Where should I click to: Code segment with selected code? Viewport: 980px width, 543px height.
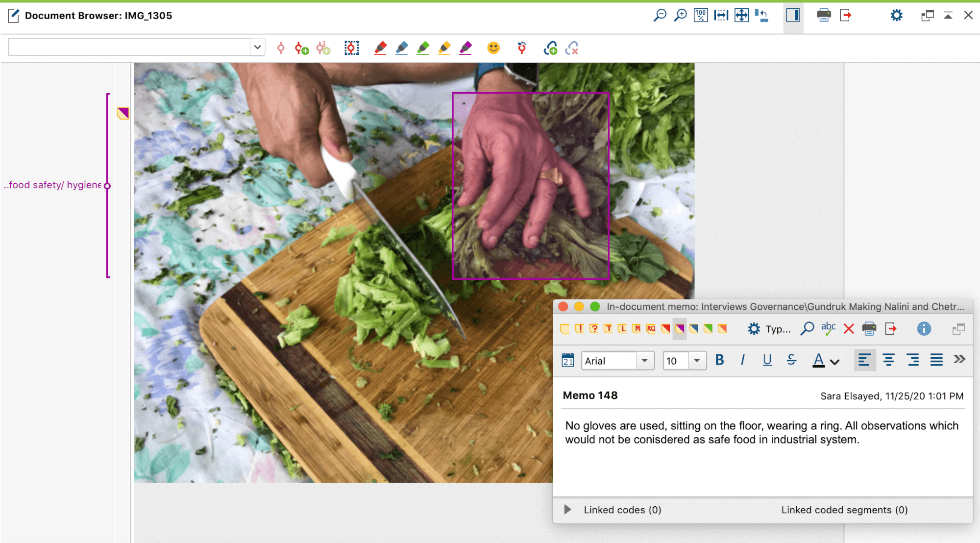(281, 48)
